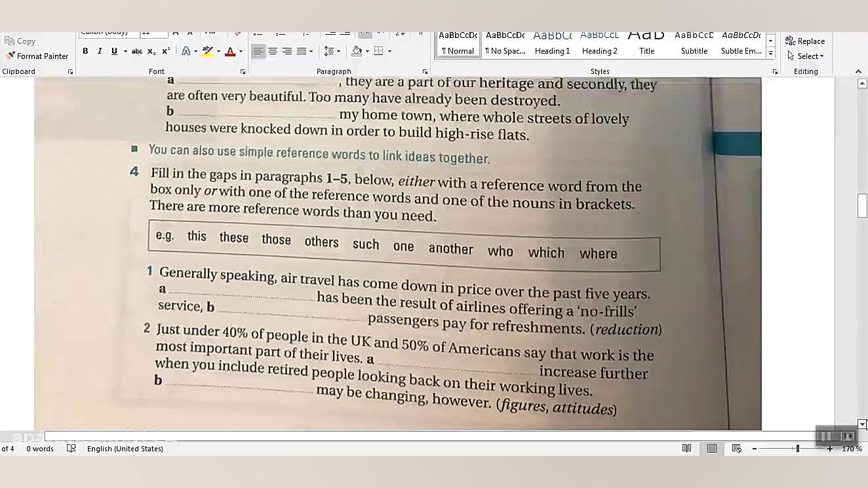Viewport: 868px width, 488px height.
Task: Activate Format Painter
Action: point(37,56)
